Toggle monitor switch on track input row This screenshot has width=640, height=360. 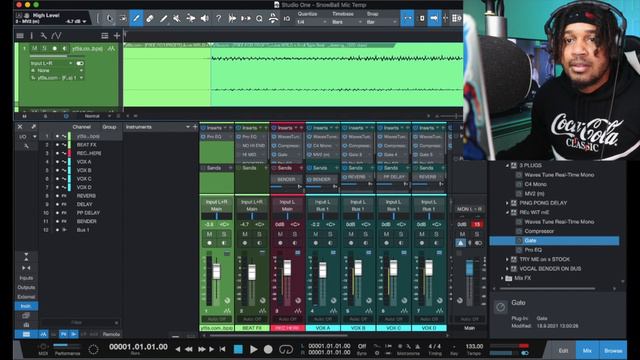pyautogui.click(x=80, y=63)
